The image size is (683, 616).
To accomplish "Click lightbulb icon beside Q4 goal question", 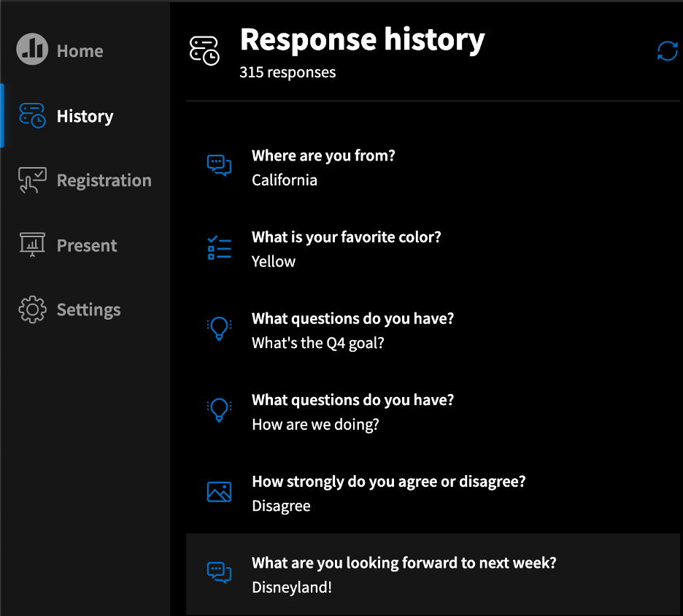I will pyautogui.click(x=219, y=328).
